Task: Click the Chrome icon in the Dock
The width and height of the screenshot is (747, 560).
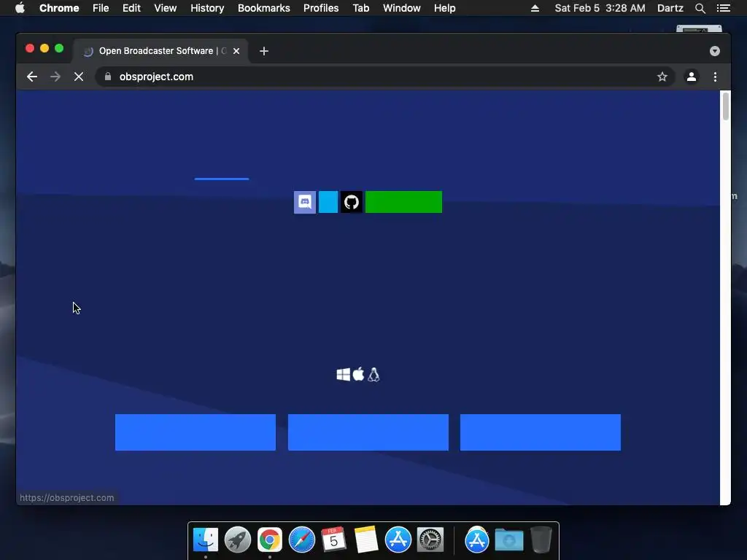Action: point(270,540)
